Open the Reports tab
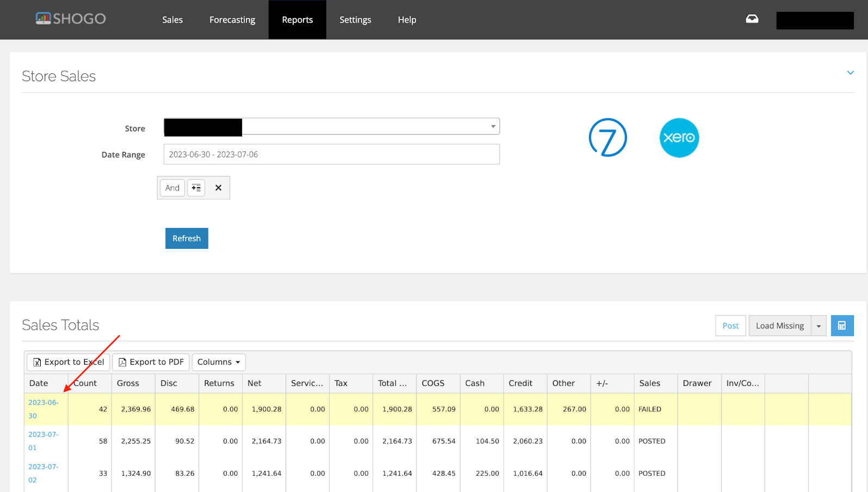Viewport: 868px width, 492px height. tap(297, 20)
